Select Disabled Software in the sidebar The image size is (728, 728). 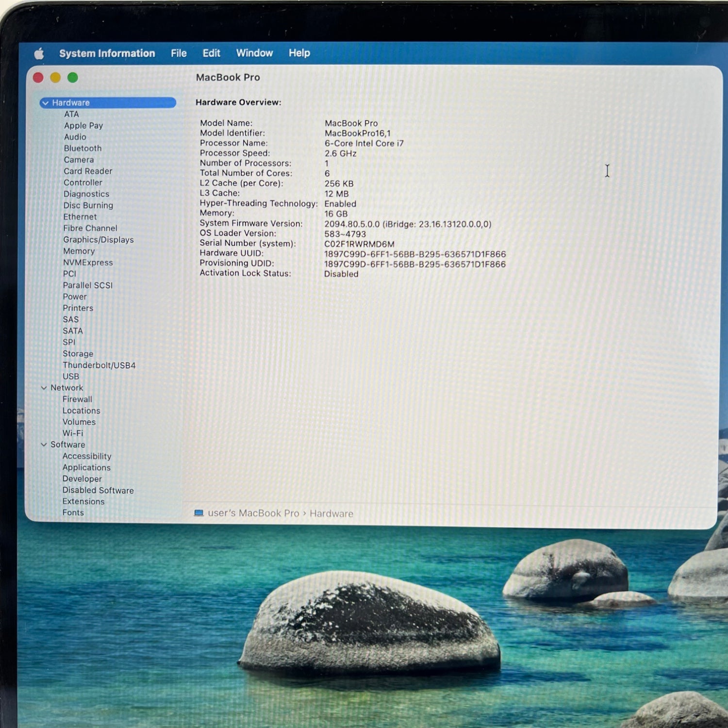click(98, 490)
